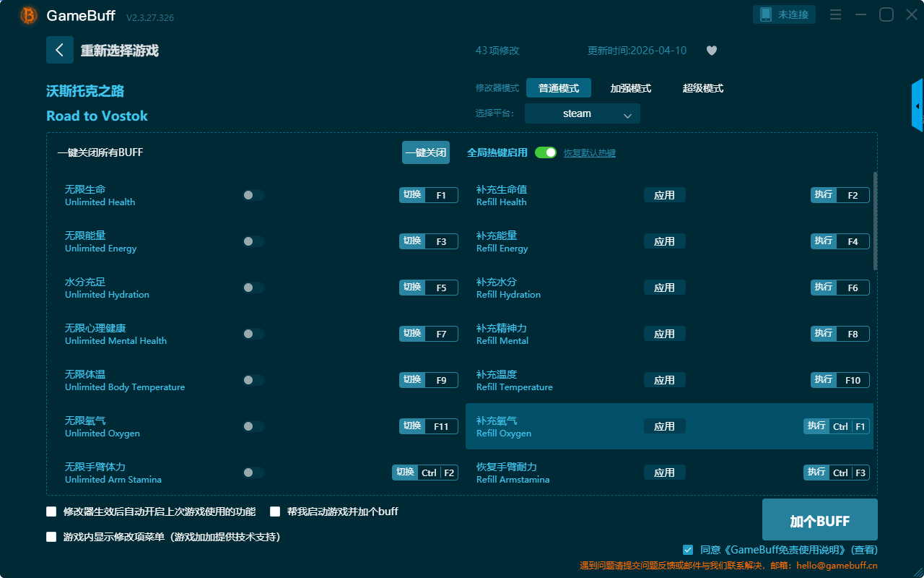This screenshot has height=578, width=924.
Task: Disable the global hotkey toggle
Action: 545,152
